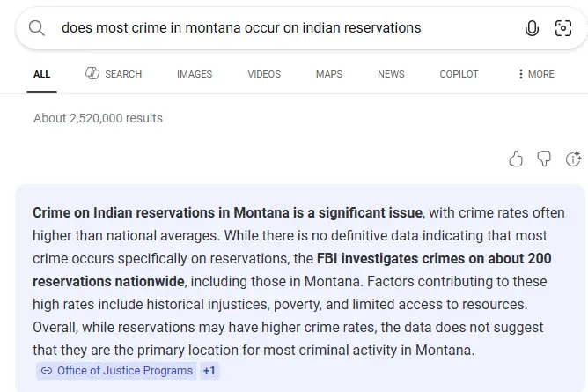Select the All results tab
This screenshot has width=588, height=392.
coord(41,74)
